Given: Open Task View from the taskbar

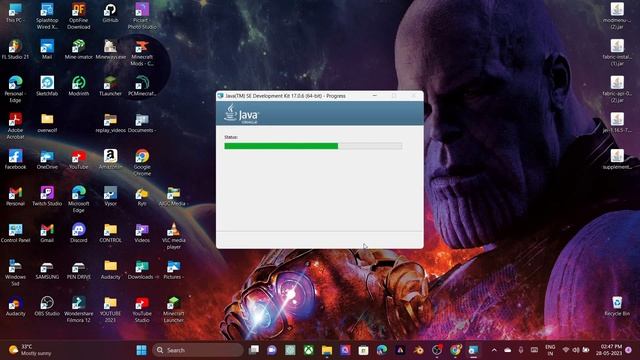Looking at the screenshot, I should pos(254,350).
